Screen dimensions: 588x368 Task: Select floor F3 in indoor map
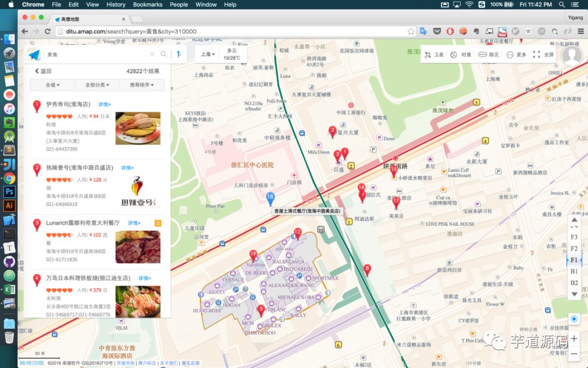[x=574, y=237]
